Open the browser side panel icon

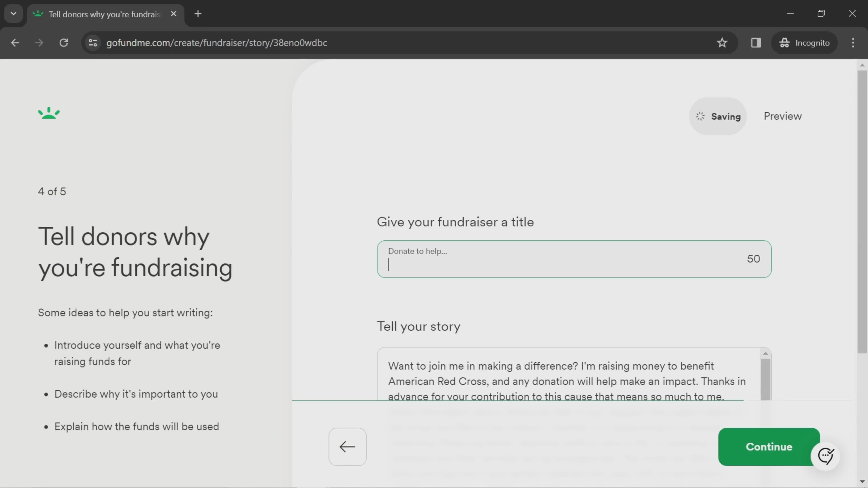pos(756,43)
